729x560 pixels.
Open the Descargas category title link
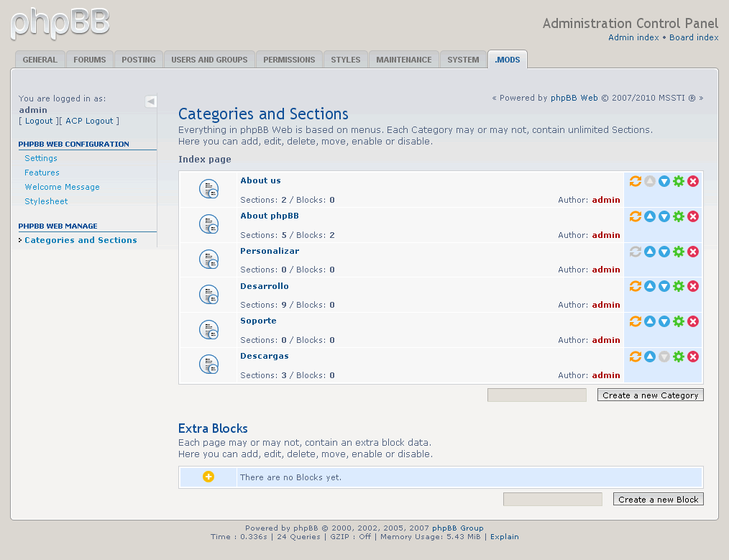click(x=265, y=356)
